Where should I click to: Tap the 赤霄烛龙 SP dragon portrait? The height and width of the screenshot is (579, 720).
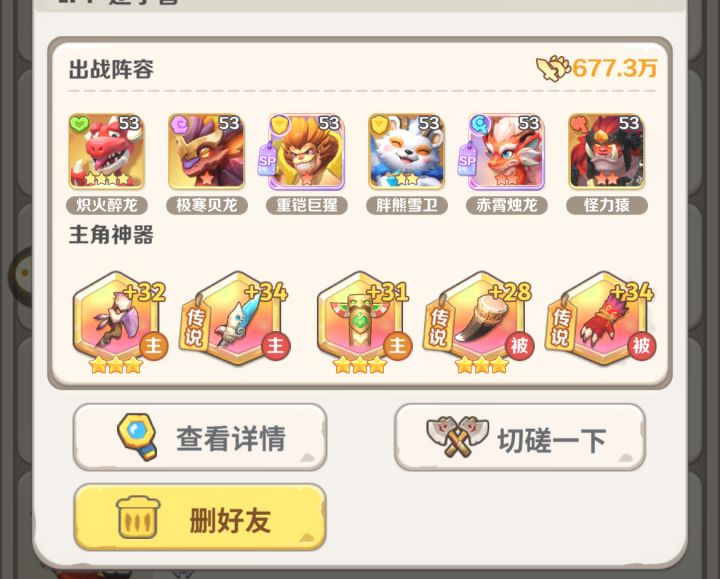pos(506,152)
